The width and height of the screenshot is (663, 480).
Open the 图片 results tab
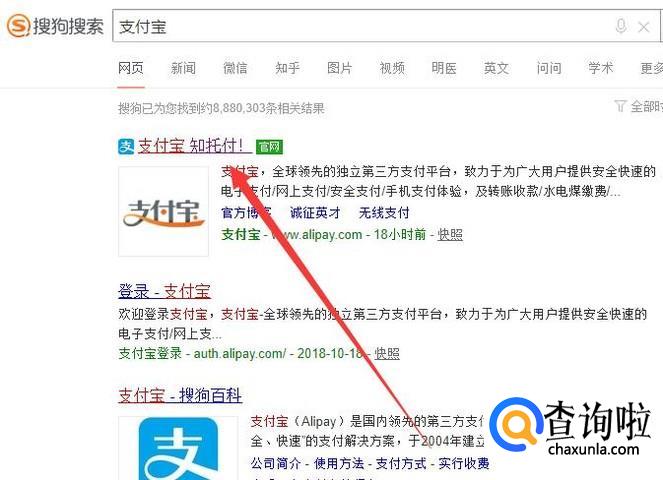(340, 68)
